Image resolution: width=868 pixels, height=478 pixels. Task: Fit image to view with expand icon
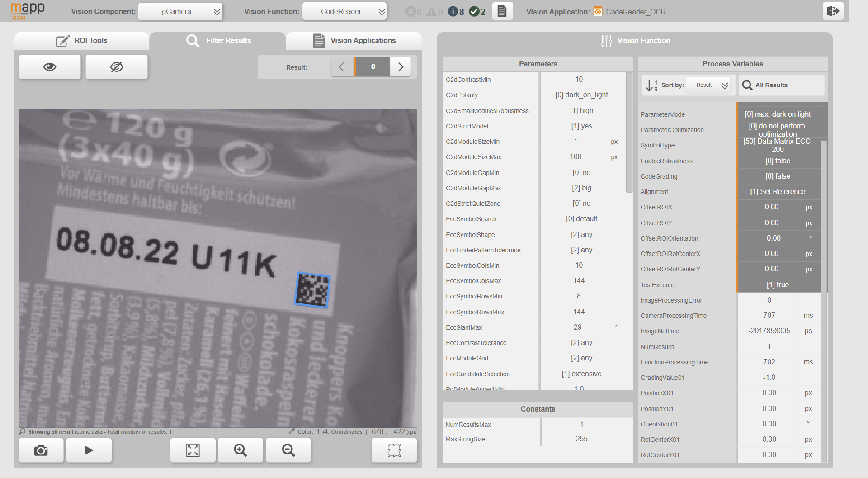pyautogui.click(x=193, y=450)
